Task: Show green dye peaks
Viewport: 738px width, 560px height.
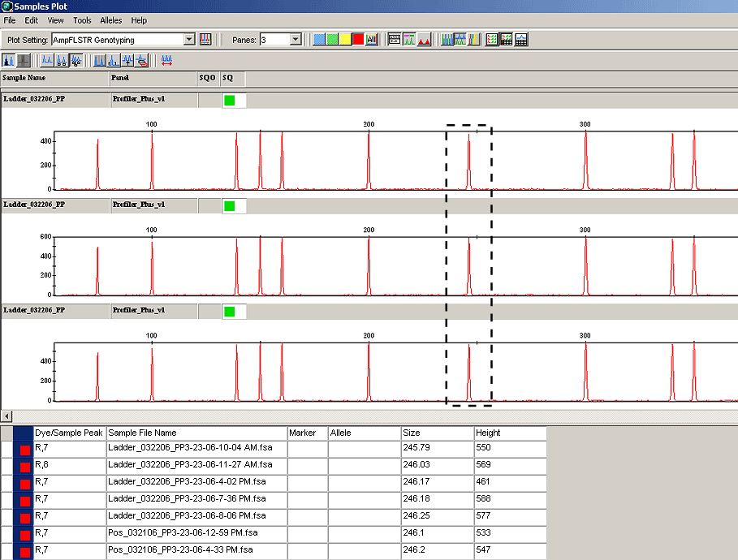Action: point(332,40)
